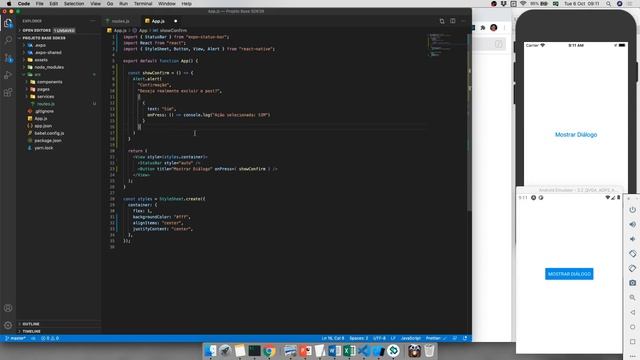Image resolution: width=640 pixels, height=360 pixels.
Task: Tap the emulator Overview square button
Action: [632, 342]
